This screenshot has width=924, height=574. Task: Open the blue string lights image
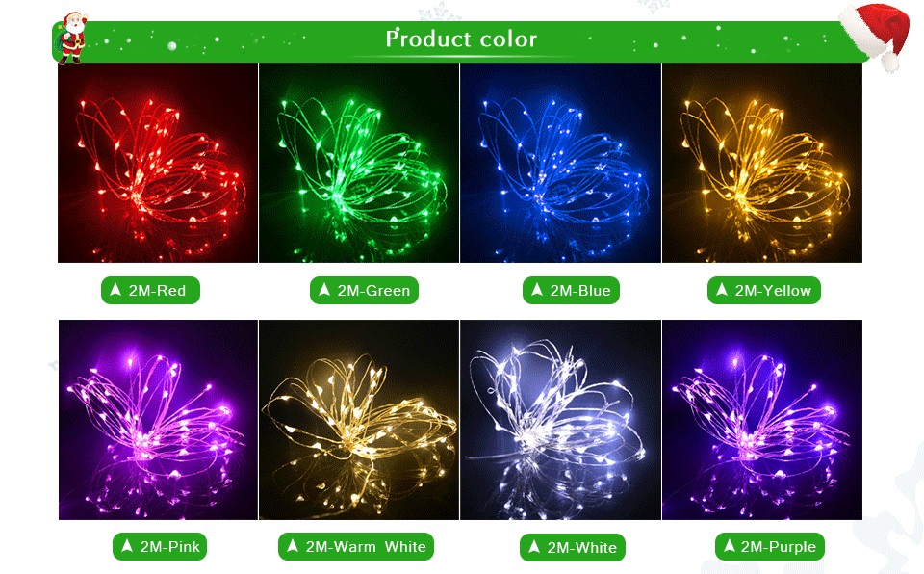coord(560,163)
